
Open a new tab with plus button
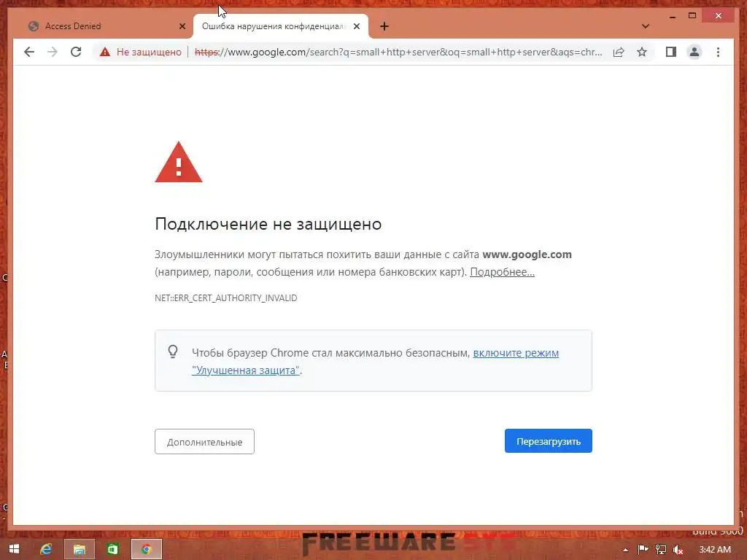pos(384,26)
